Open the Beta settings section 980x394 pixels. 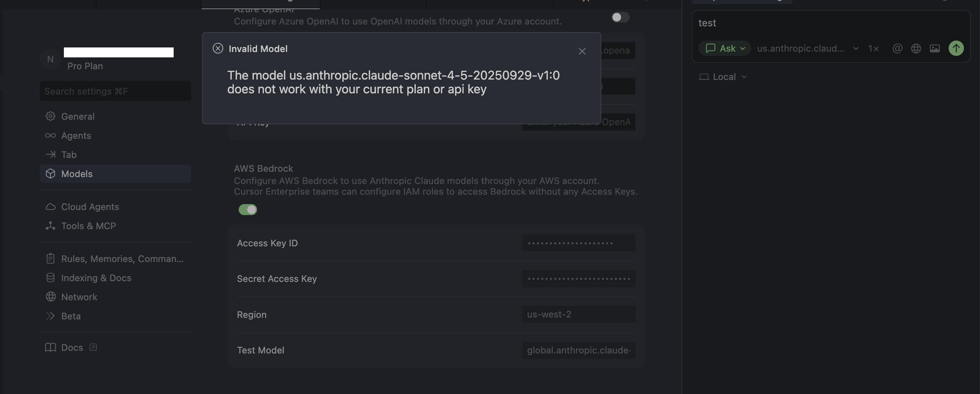(50, 316)
